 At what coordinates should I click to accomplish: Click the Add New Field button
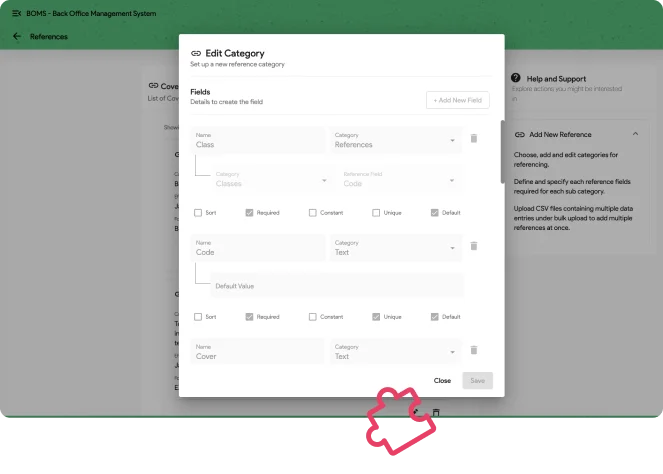click(458, 100)
